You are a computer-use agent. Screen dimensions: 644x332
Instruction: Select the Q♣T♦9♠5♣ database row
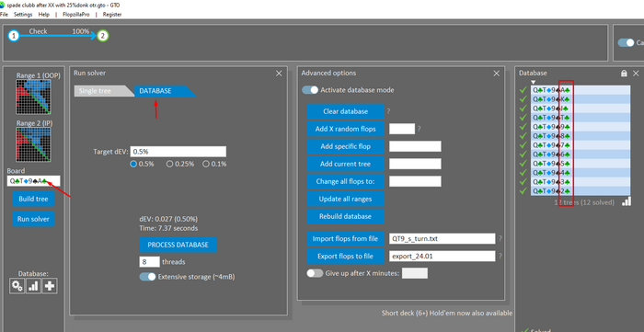(581, 164)
